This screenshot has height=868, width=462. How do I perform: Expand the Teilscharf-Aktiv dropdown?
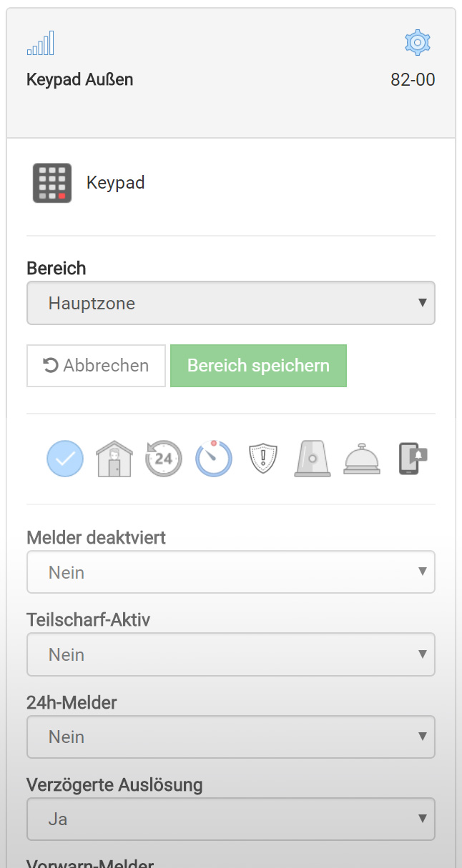[x=230, y=654]
